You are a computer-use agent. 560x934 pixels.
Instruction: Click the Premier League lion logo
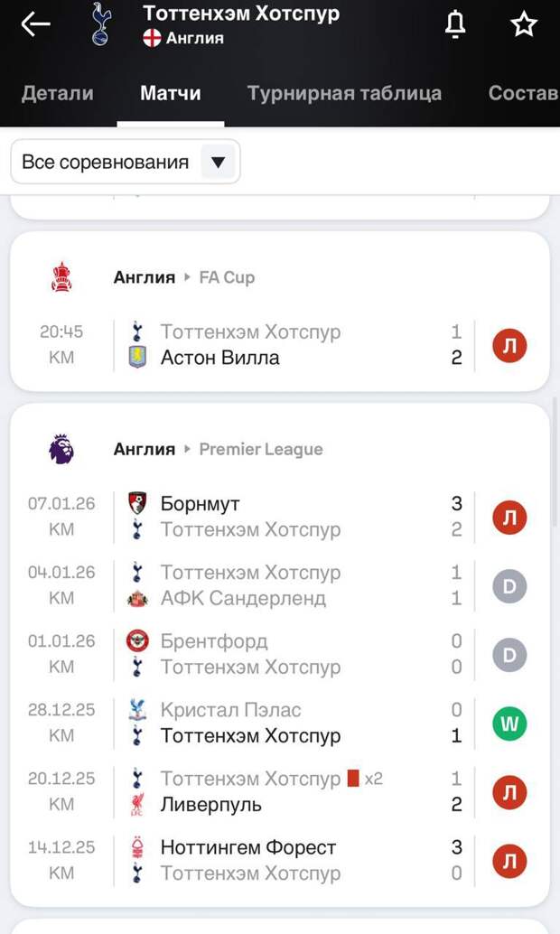pos(61,449)
